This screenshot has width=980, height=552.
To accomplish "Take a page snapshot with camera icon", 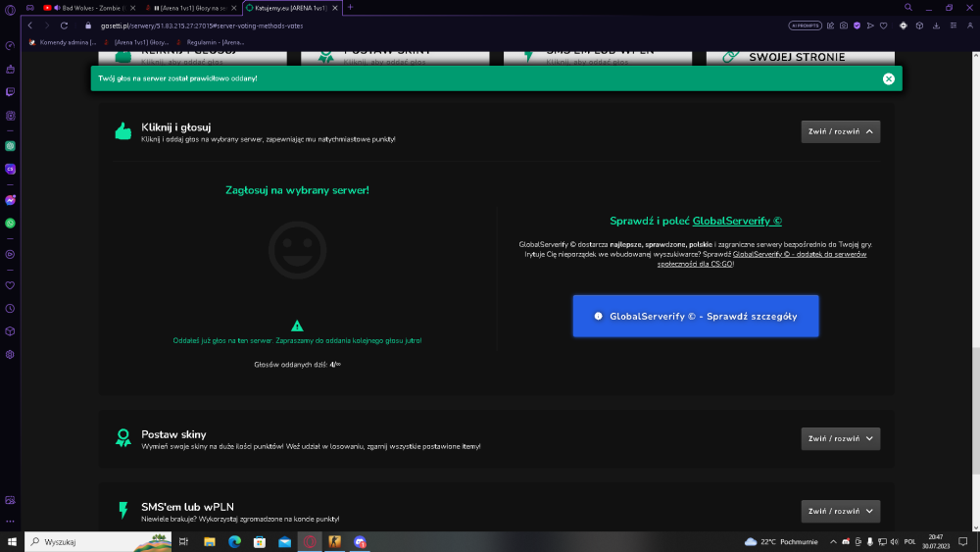I will [x=844, y=25].
